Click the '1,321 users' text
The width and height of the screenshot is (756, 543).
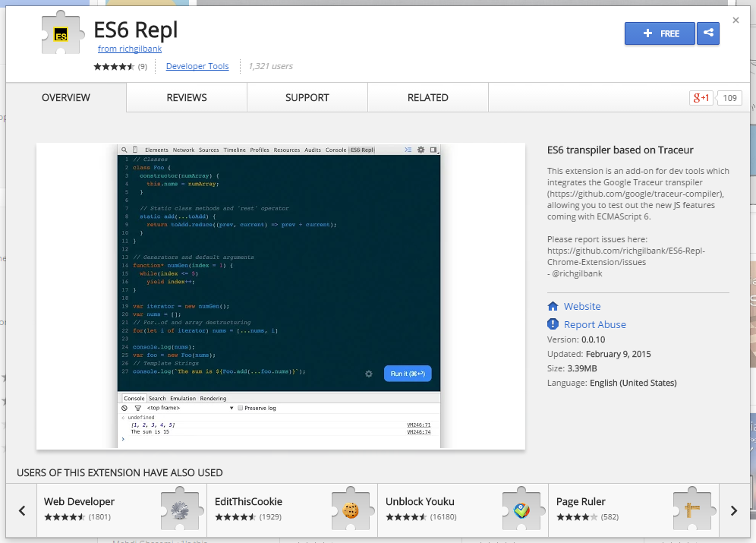pyautogui.click(x=270, y=66)
